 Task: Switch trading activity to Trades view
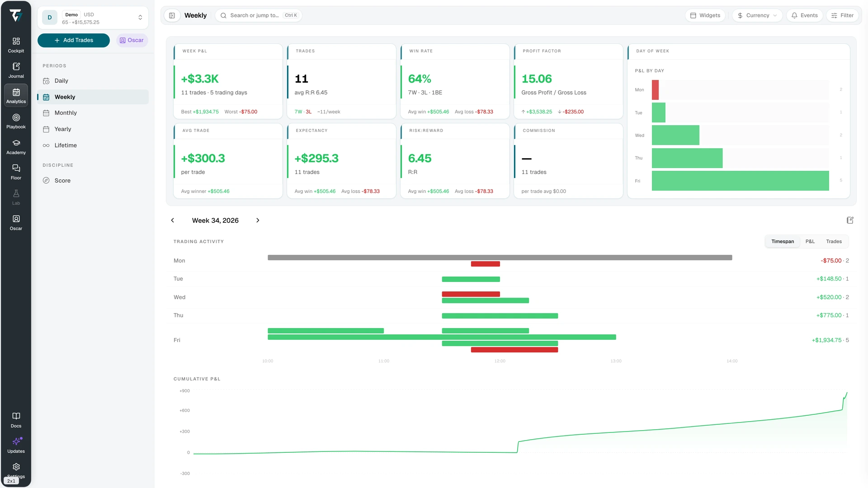point(834,241)
